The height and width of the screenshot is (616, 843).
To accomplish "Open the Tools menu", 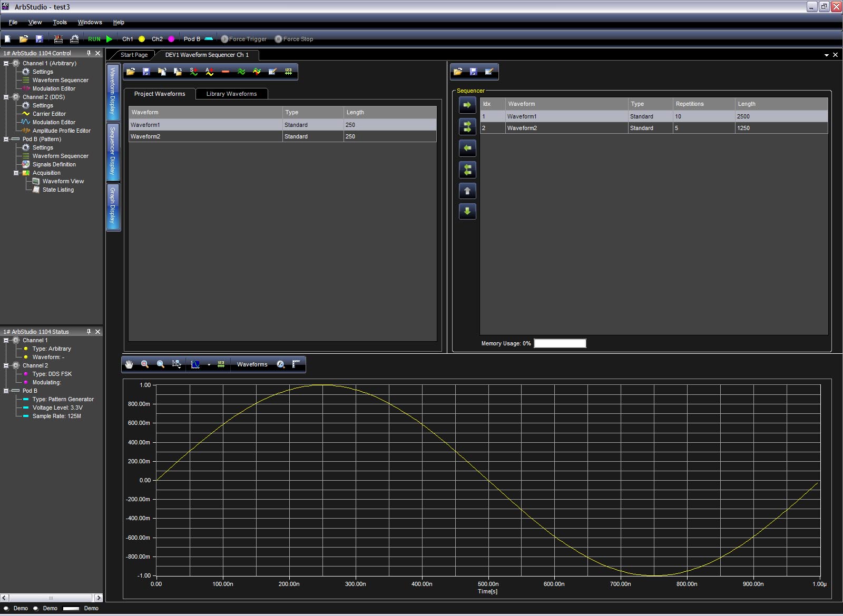I will click(x=60, y=22).
